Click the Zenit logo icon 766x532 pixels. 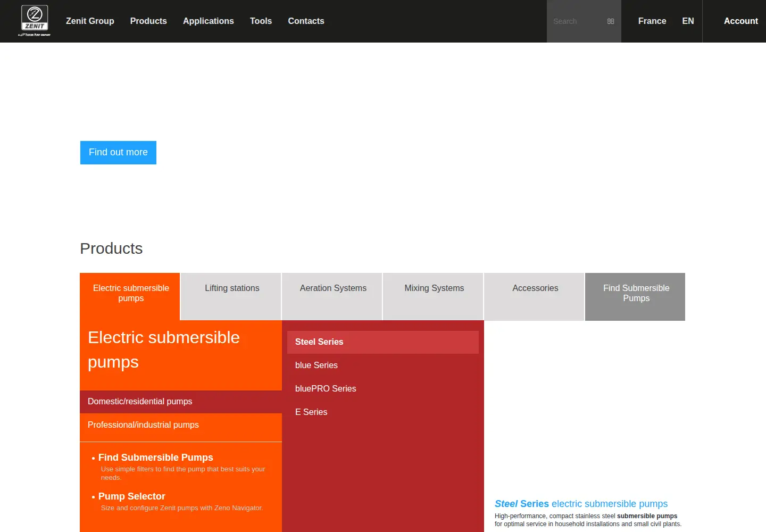pos(35,20)
